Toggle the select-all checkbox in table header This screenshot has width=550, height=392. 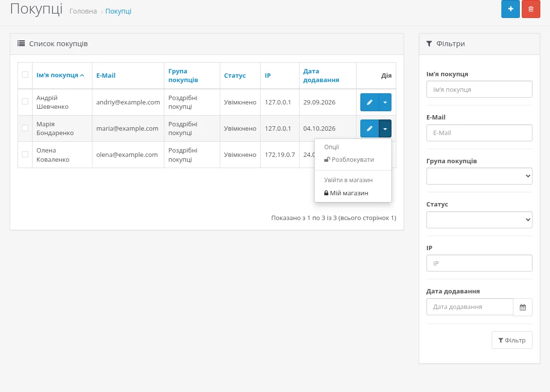(25, 75)
